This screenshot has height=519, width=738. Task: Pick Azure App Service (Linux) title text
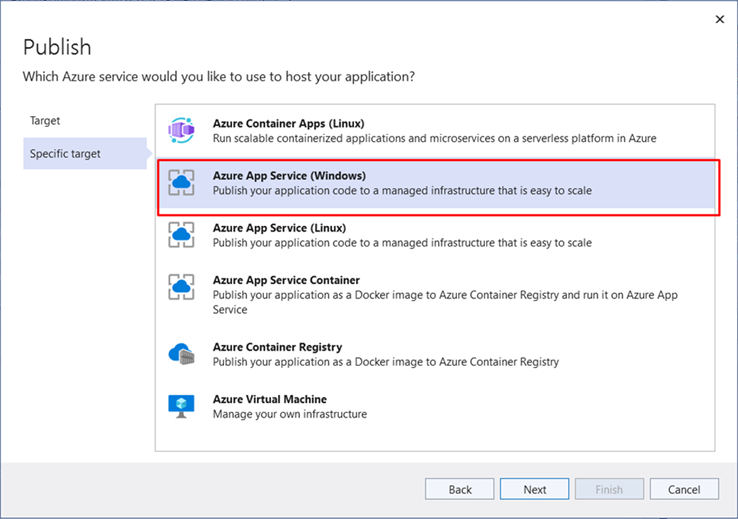tap(280, 228)
